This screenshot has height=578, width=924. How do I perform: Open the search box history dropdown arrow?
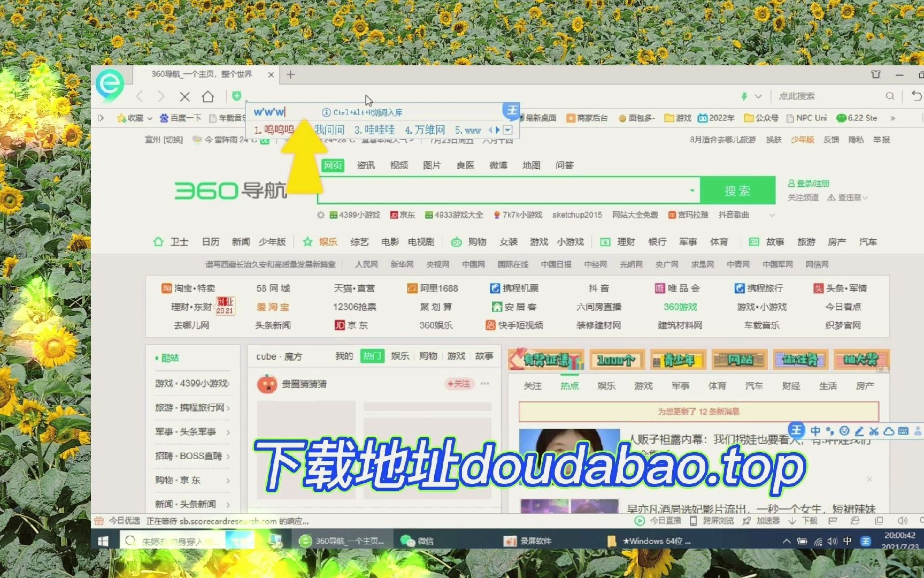(692, 191)
